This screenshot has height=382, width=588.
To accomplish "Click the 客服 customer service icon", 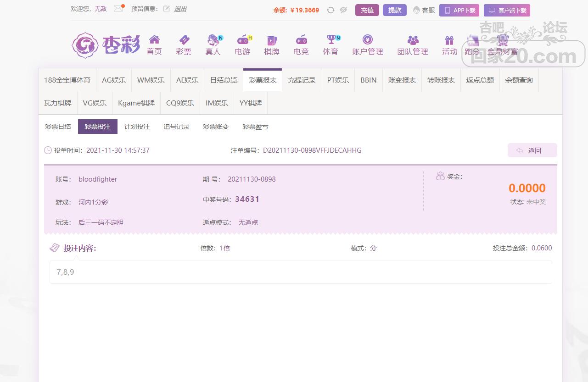I will tap(416, 10).
